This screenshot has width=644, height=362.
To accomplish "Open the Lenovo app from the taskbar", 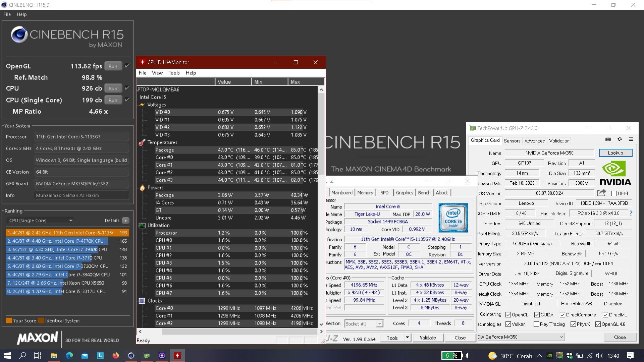I will tap(100, 356).
